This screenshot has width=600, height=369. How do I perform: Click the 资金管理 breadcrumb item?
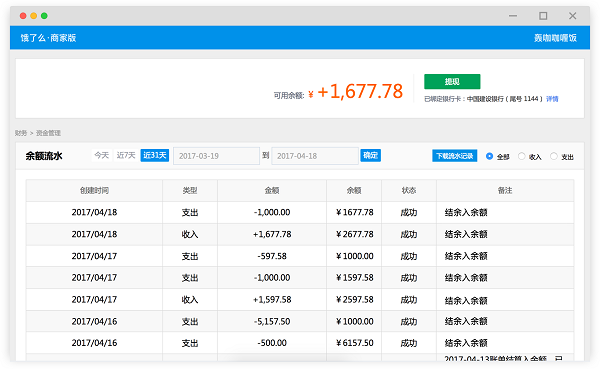pyautogui.click(x=48, y=133)
